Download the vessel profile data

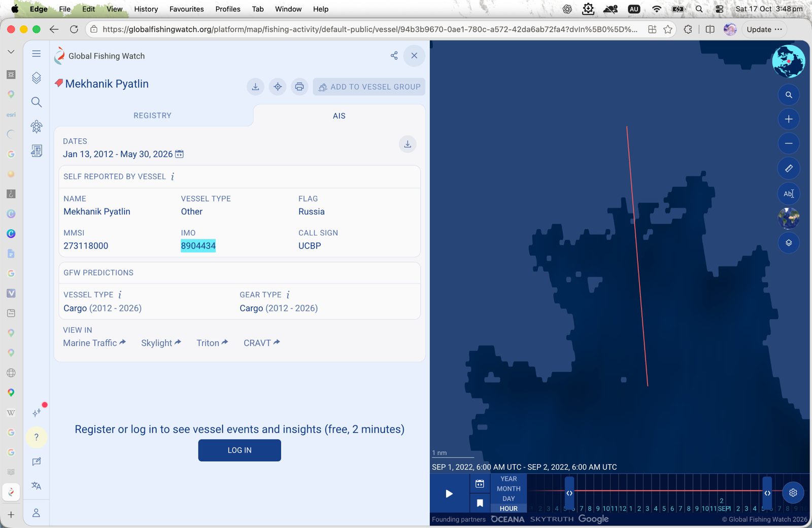point(255,87)
